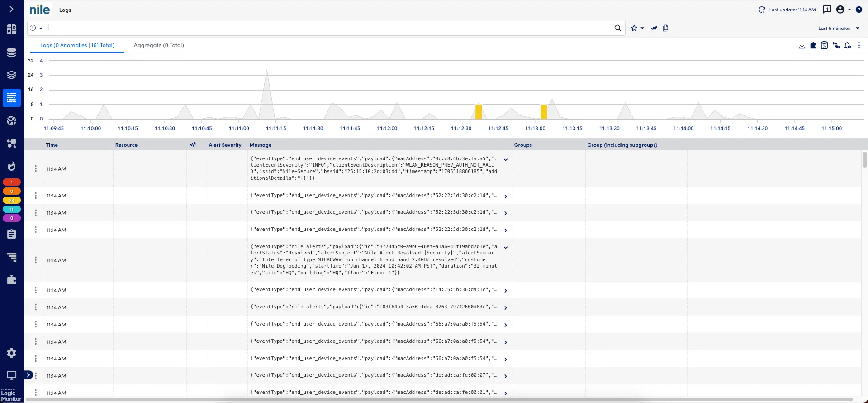
Task: Expand the nile_alerts message with id f83f64b4
Action: pos(506,308)
